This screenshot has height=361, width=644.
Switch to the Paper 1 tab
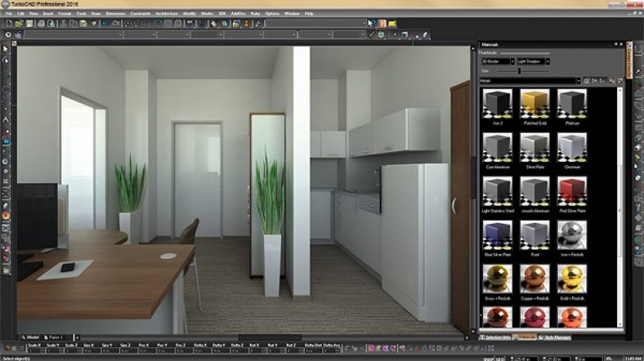(x=53, y=337)
